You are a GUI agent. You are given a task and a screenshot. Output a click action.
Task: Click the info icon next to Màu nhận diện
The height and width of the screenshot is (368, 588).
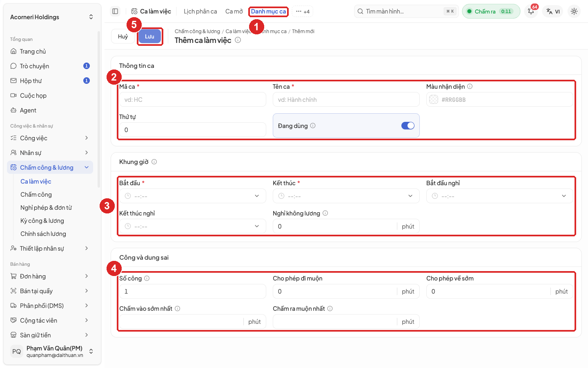470,86
